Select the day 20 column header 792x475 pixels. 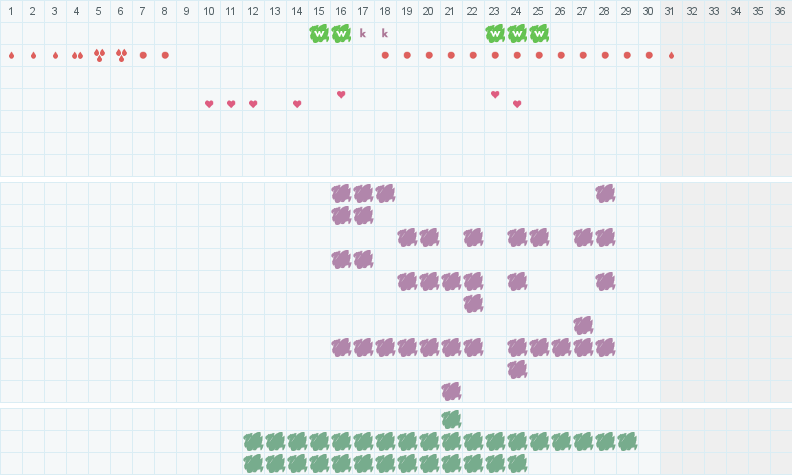[x=429, y=11]
